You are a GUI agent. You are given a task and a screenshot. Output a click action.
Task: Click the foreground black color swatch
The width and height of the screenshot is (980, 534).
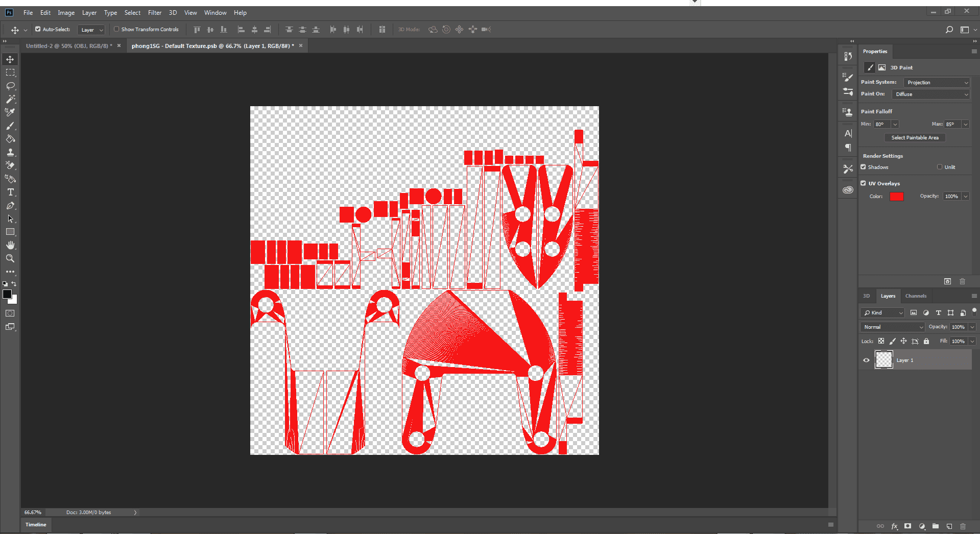coord(7,294)
